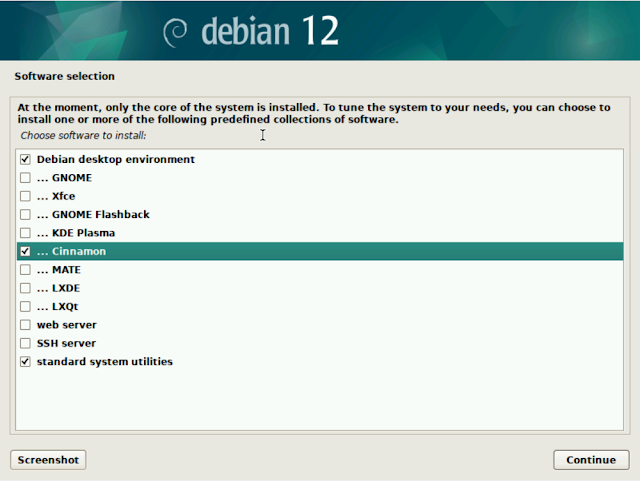
Task: Click the Continue button
Action: click(591, 460)
